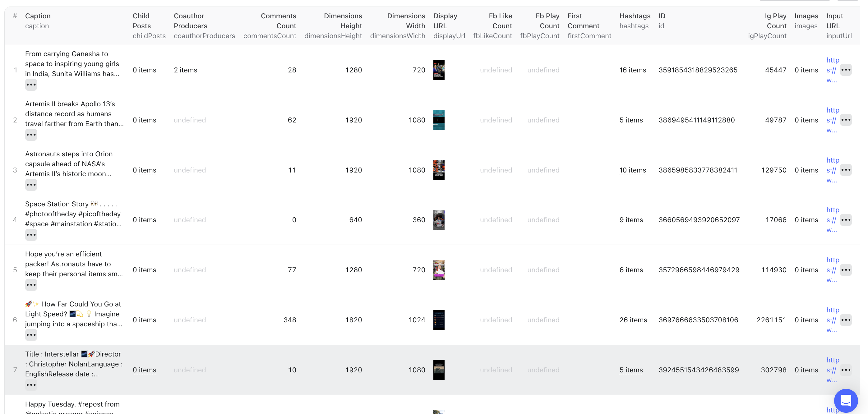This screenshot has height=414, width=868.
Task: Open display thumbnail for Light Speed post
Action: (x=439, y=320)
